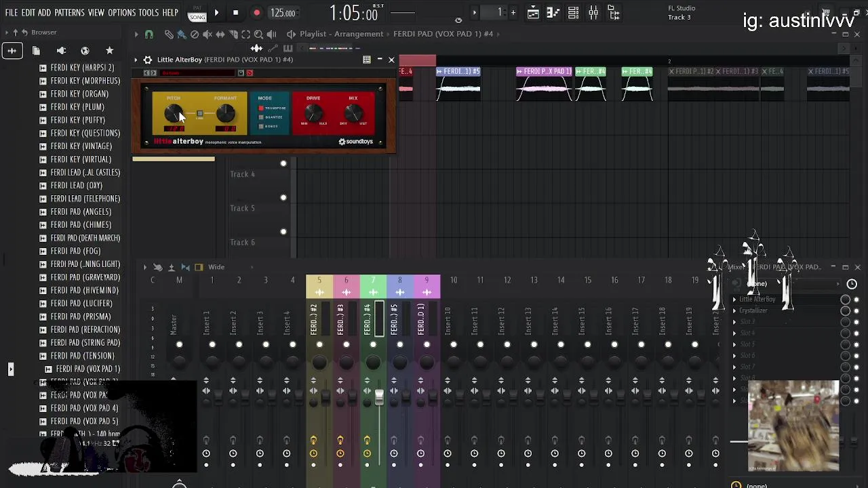
Task: Toggle the playlist snap magnet icon
Action: click(x=149, y=34)
